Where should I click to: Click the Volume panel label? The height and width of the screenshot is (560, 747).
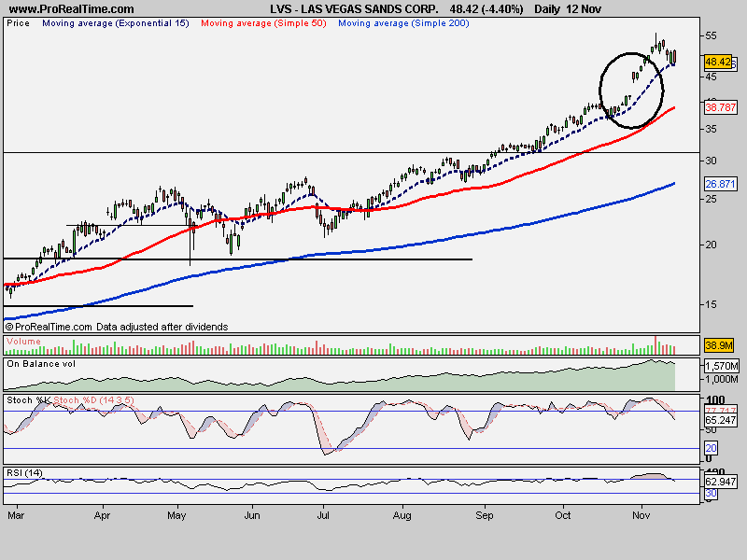pos(24,342)
